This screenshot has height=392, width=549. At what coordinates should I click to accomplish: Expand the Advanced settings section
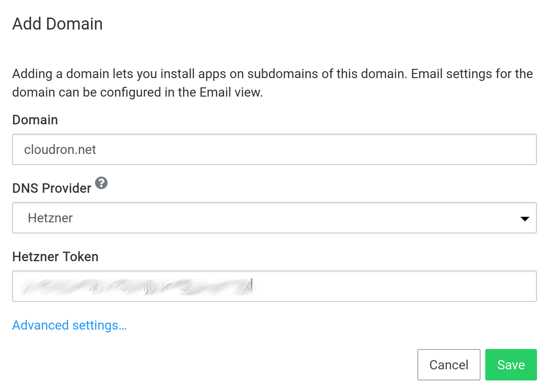pyautogui.click(x=69, y=325)
